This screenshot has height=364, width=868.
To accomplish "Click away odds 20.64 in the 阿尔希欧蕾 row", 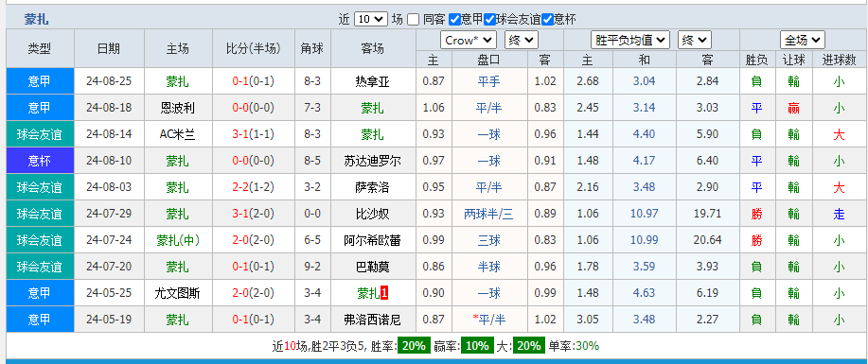I will pos(707,241).
